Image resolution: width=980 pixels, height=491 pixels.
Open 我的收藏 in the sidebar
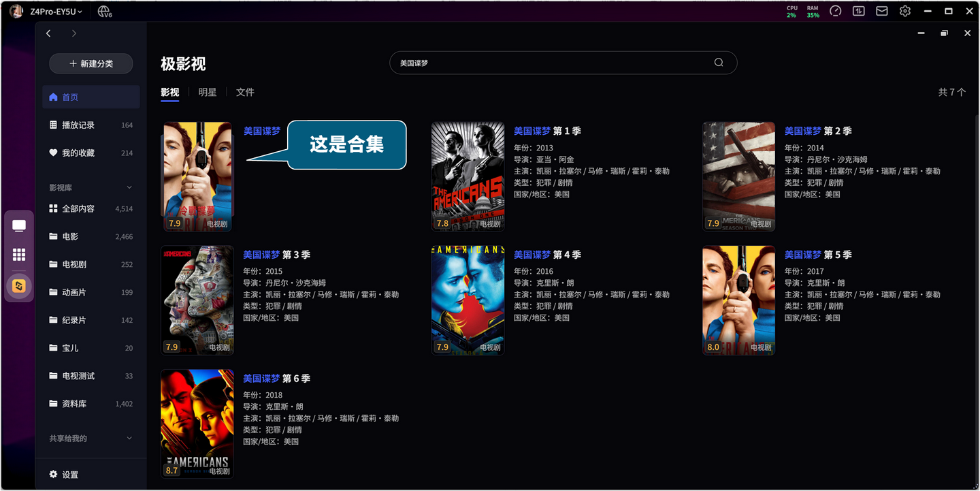pyautogui.click(x=91, y=153)
